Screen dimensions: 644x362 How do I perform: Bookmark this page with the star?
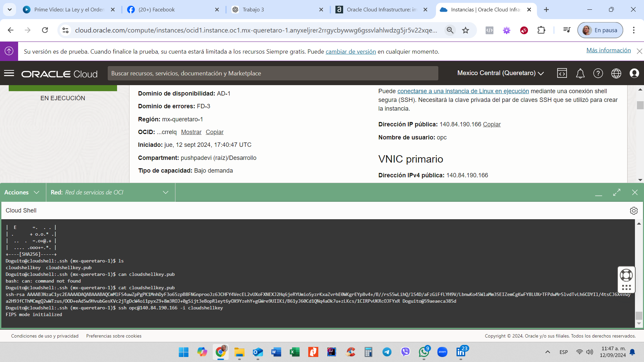tap(466, 30)
